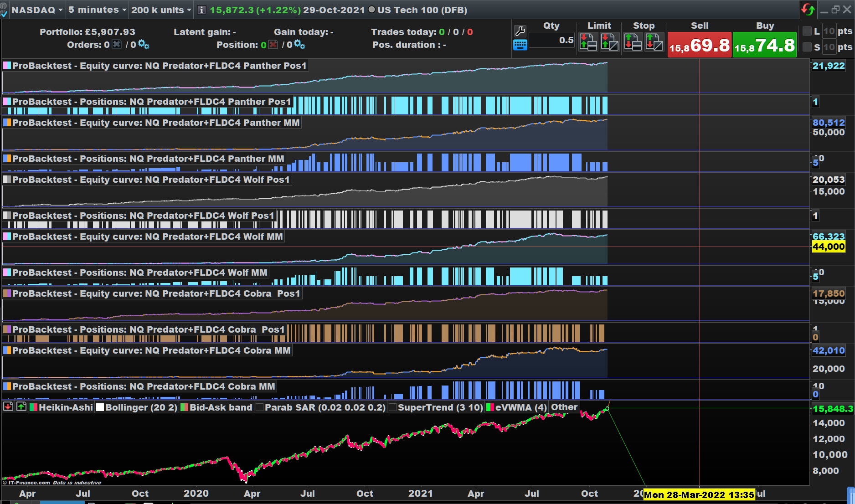Click the eVWMA color swatch
The height and width of the screenshot is (504, 855).
(x=490, y=407)
